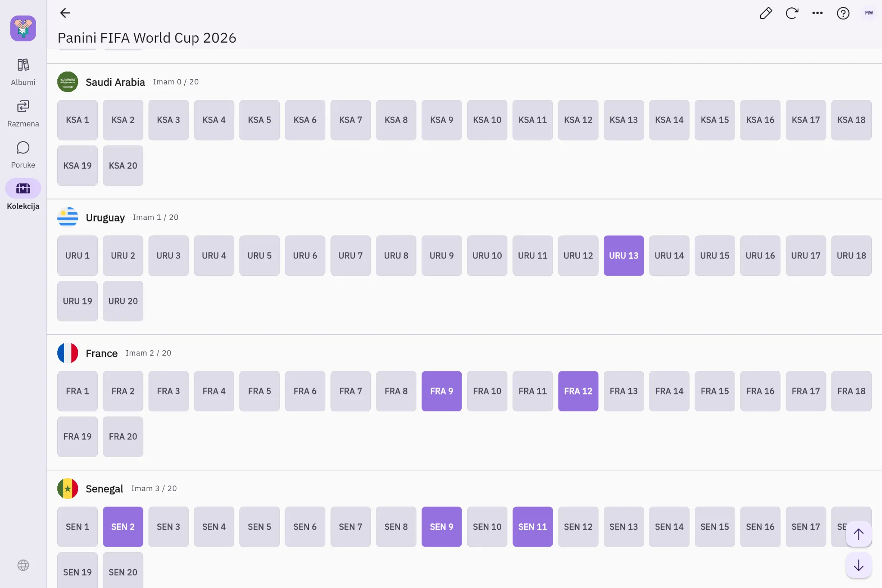Open the MW user profile avatar
The height and width of the screenshot is (588, 882).
click(869, 13)
